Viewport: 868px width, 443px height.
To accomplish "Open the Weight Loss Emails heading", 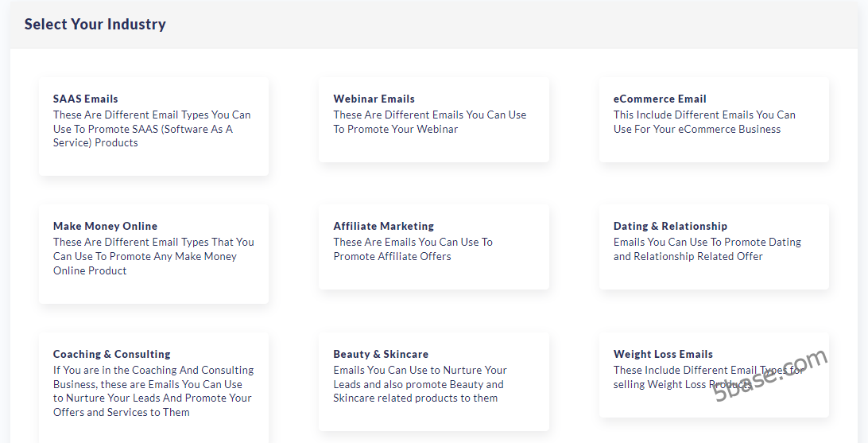I will 662,354.
